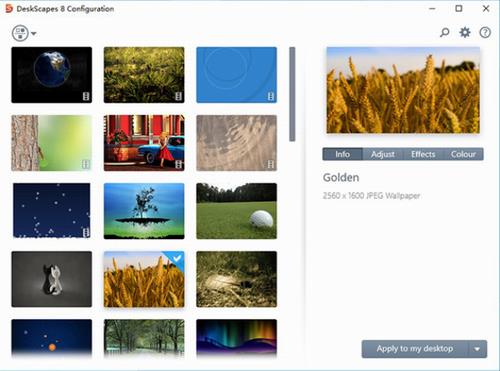Select the golf ball wallpaper thumbnail
The width and height of the screenshot is (500, 371).
coord(236,211)
